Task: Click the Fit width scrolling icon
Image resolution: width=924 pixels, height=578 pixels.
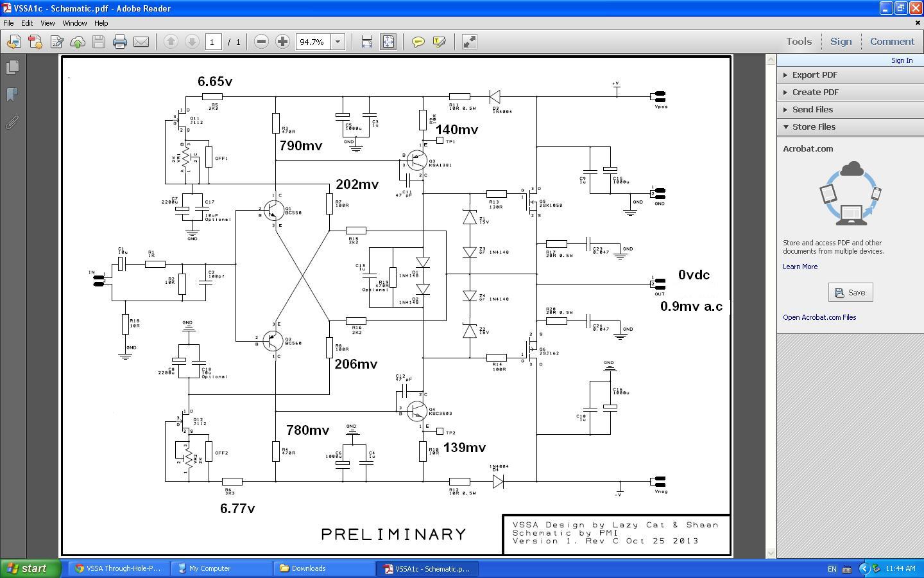Action: coord(367,42)
